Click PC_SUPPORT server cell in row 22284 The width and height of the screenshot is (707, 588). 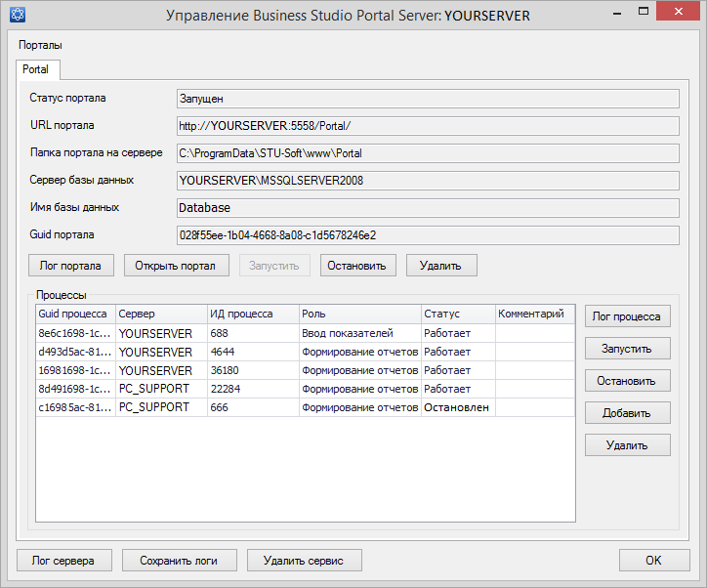(x=161, y=389)
